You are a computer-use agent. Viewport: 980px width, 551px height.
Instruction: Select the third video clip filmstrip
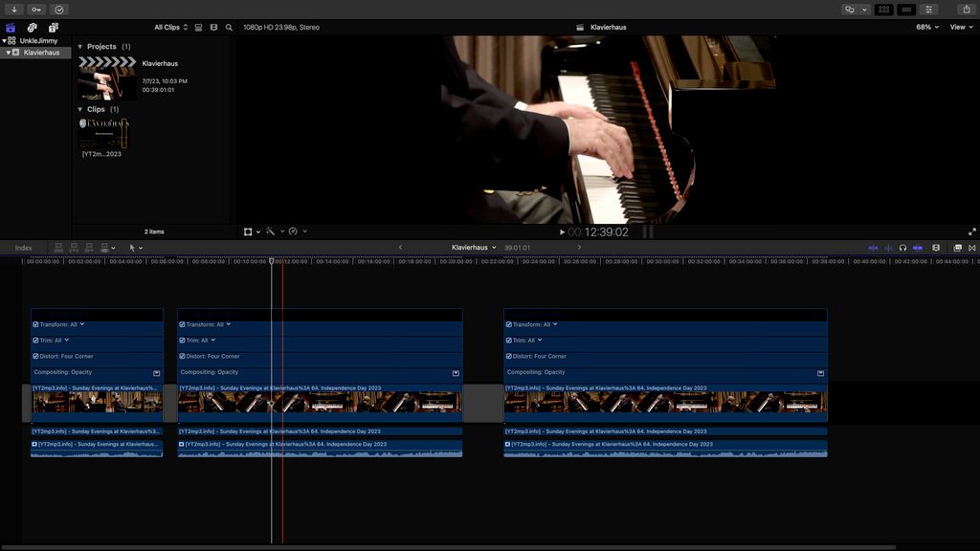click(666, 403)
